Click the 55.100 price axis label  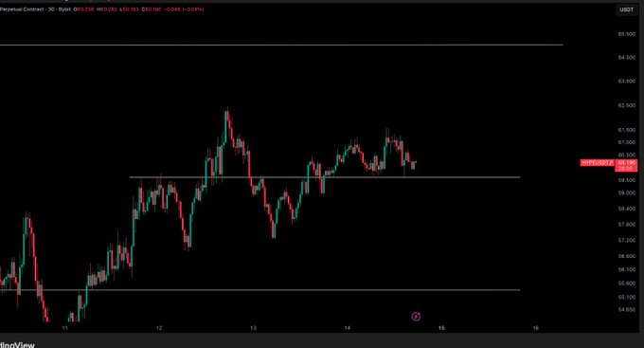click(626, 297)
